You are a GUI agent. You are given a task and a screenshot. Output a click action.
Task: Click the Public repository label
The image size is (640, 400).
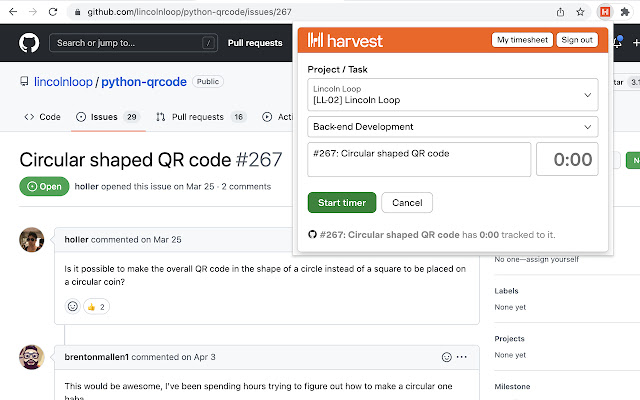point(208,82)
